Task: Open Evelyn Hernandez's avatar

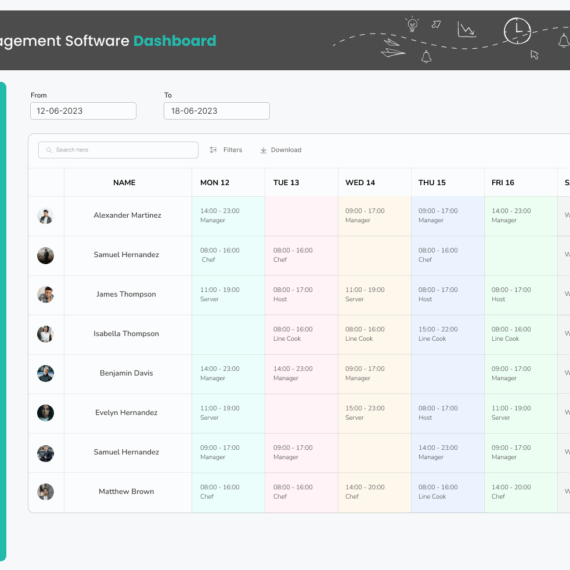Action: point(45,413)
